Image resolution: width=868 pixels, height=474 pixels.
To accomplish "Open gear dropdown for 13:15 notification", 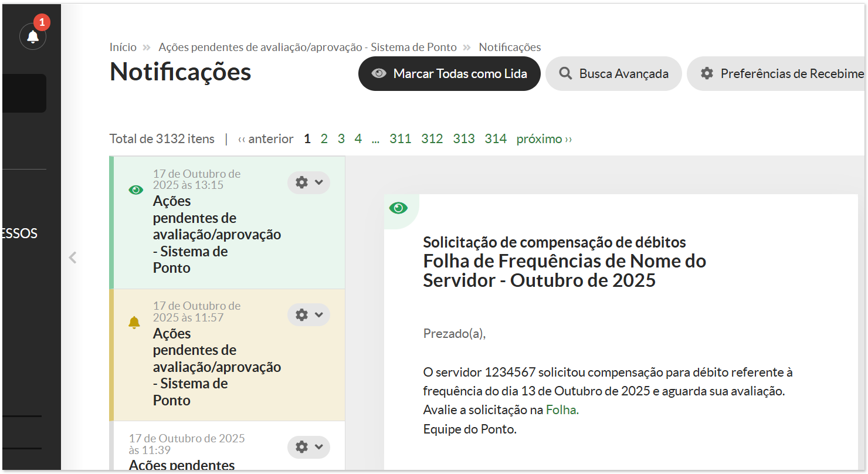I will [x=308, y=182].
